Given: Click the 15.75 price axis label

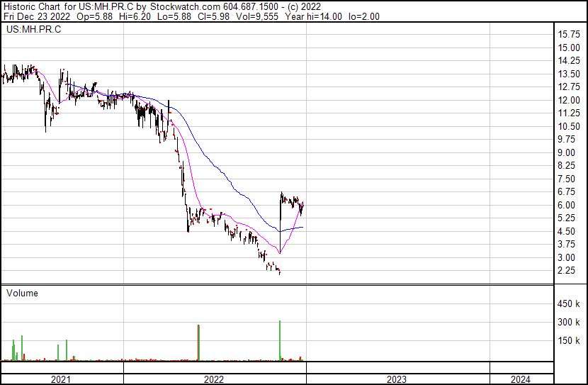Looking at the screenshot, I should [569, 35].
